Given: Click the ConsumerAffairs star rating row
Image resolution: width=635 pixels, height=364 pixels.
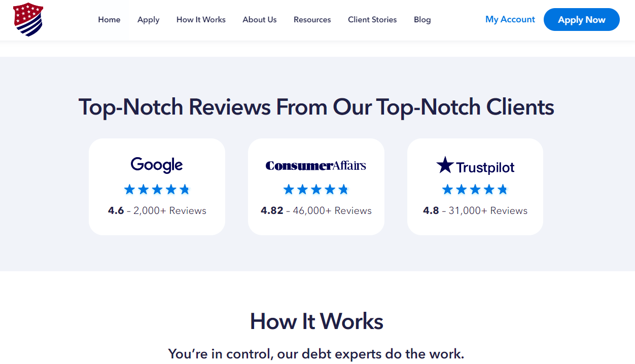Looking at the screenshot, I should pos(315,190).
